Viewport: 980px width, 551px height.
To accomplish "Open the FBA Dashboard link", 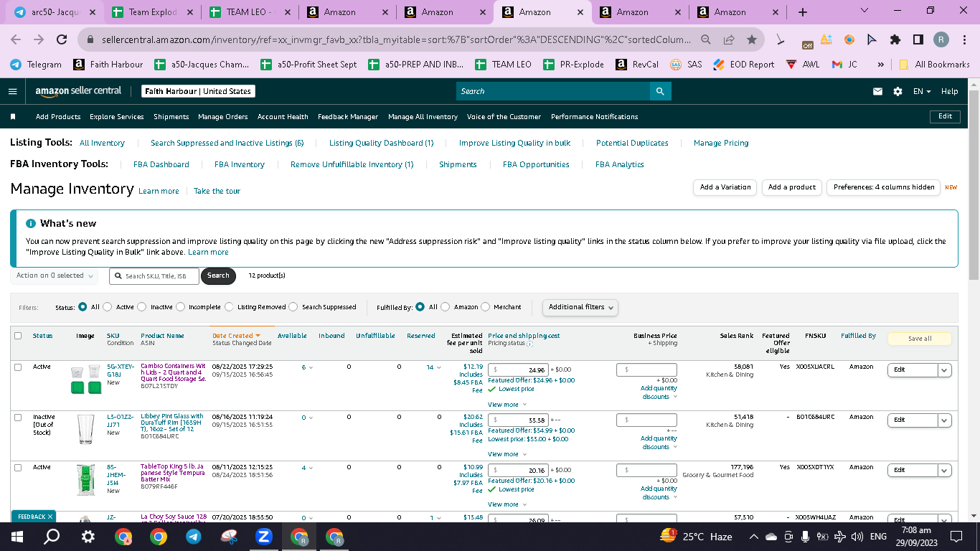I will point(161,164).
